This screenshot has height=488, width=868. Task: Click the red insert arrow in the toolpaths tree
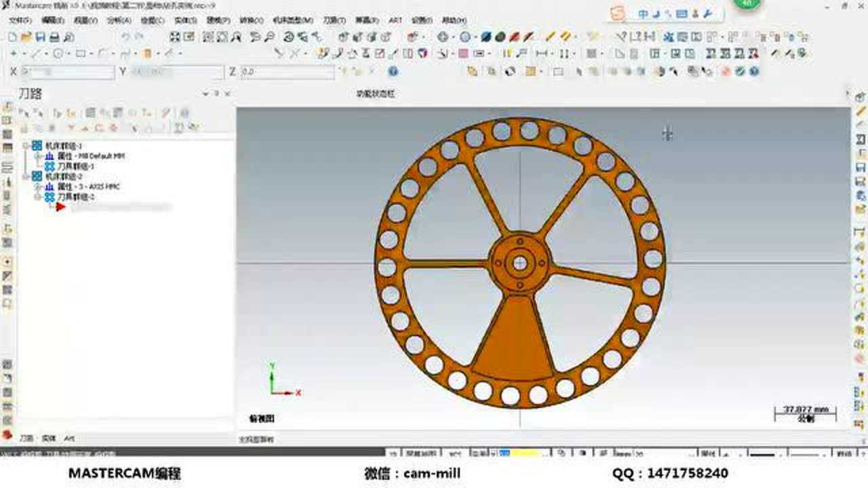click(61, 206)
